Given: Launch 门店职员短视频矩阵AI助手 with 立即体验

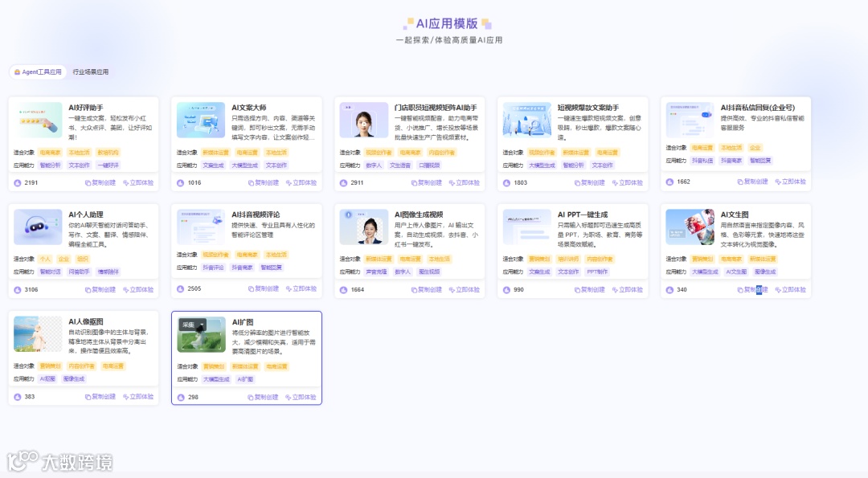Looking at the screenshot, I should point(465,182).
